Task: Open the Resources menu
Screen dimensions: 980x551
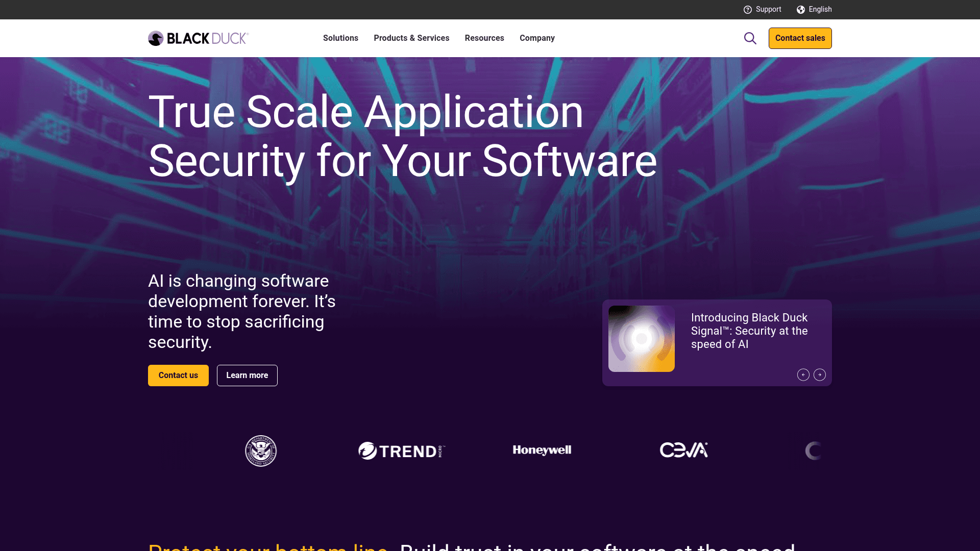Action: pos(484,38)
